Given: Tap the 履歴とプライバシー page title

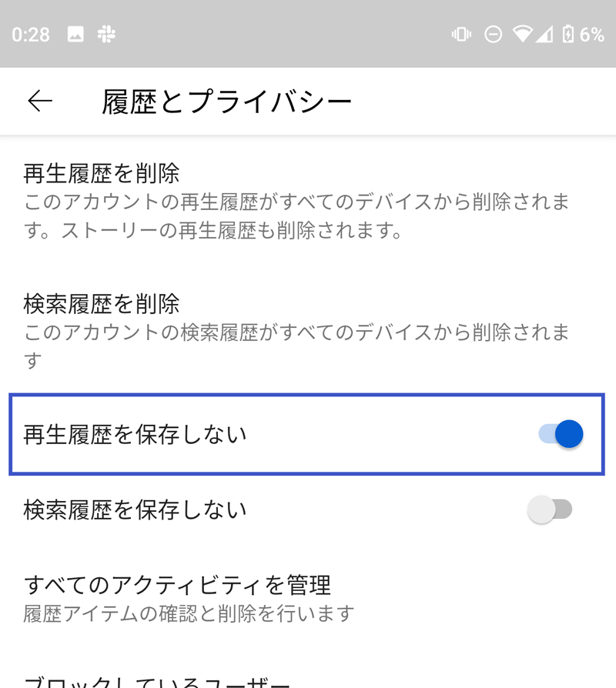Looking at the screenshot, I should 227,102.
